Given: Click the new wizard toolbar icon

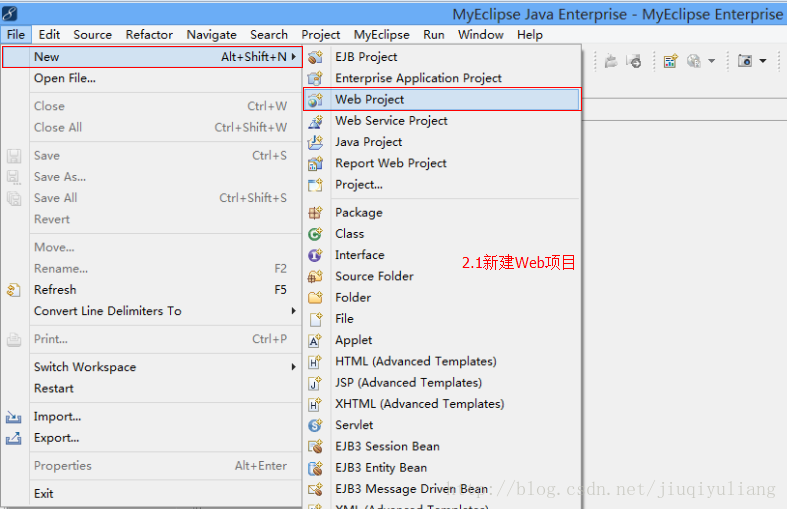Looking at the screenshot, I should [x=670, y=61].
